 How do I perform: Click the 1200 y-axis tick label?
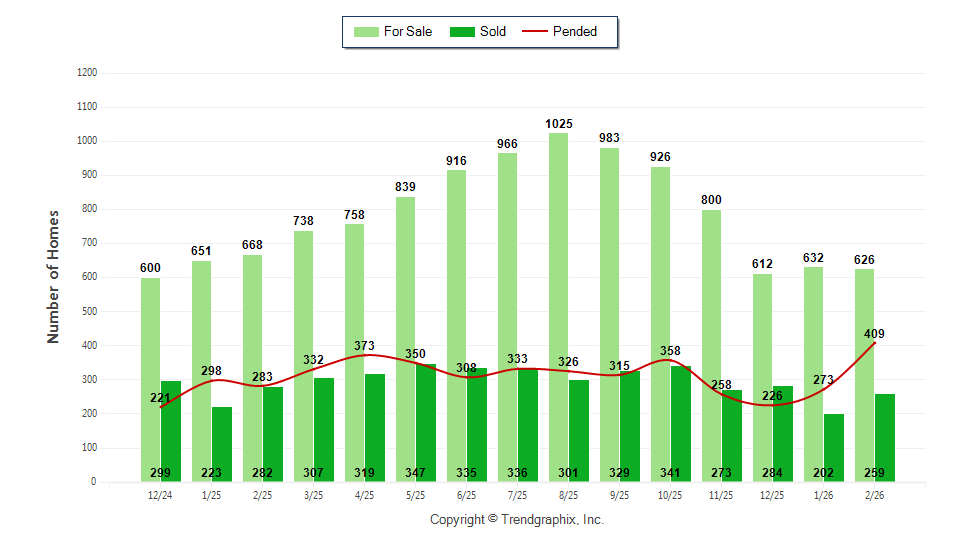coord(87,73)
